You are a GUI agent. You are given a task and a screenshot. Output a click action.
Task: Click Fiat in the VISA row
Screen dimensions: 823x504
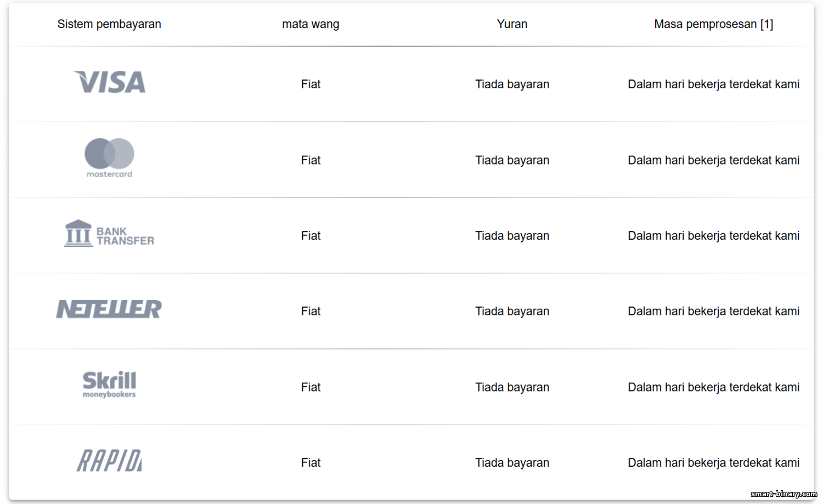[311, 84]
